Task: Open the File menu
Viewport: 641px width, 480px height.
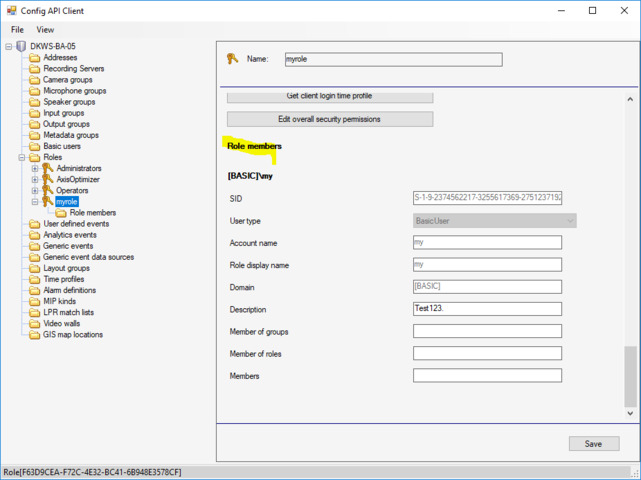Action: (x=17, y=30)
